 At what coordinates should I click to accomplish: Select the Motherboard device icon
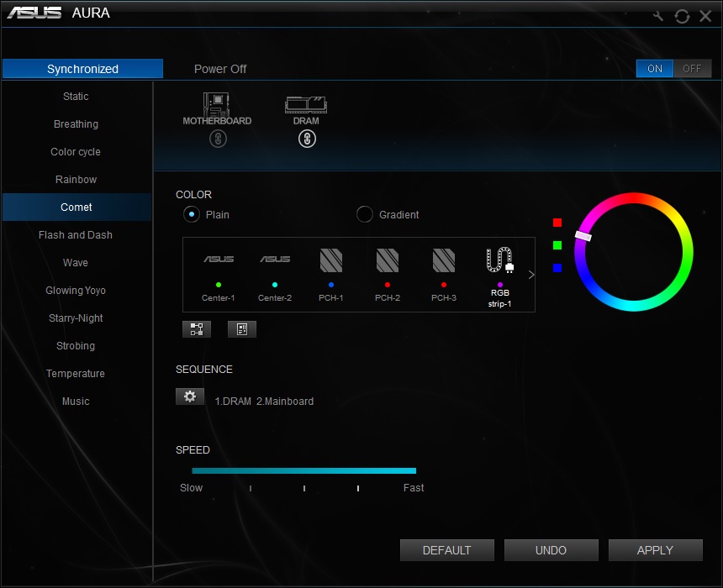(216, 105)
